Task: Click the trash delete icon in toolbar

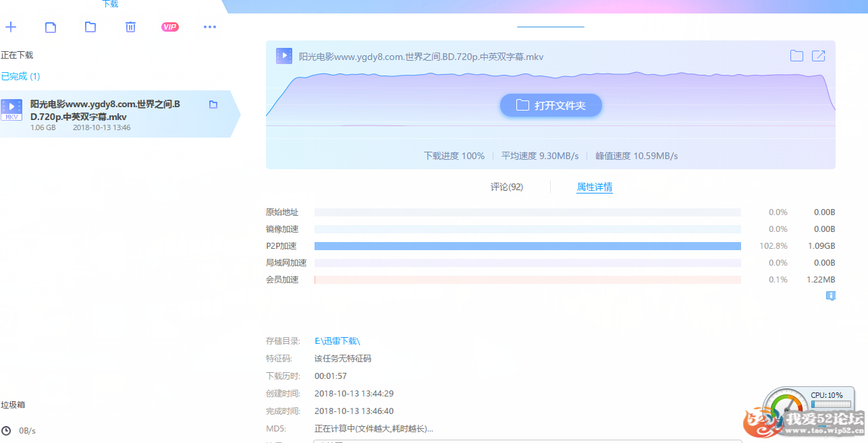Action: click(x=130, y=27)
